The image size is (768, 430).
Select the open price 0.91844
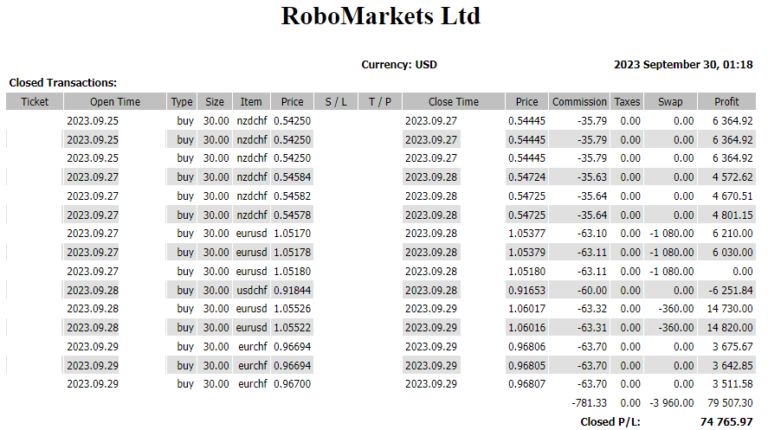point(292,290)
